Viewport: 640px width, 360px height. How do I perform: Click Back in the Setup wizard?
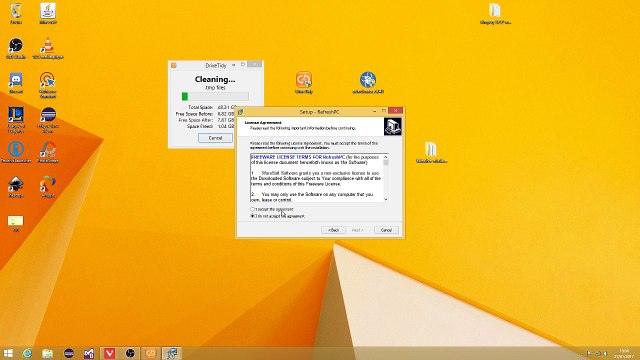coord(333,230)
